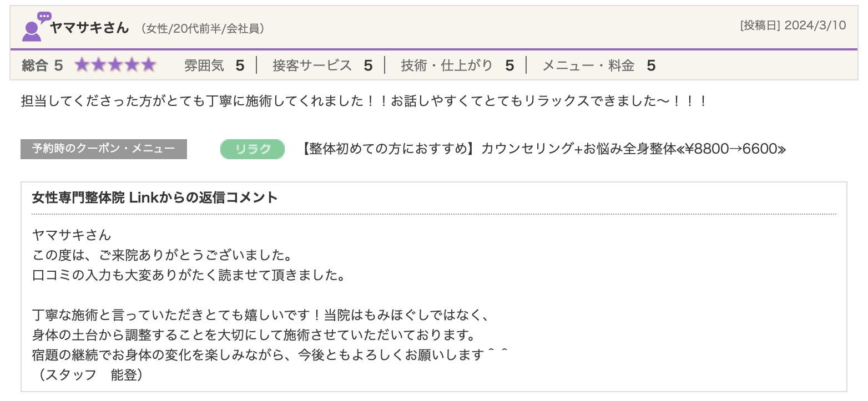Click the 総合 5 overall score
Screen dimensions: 868x401
pos(42,66)
